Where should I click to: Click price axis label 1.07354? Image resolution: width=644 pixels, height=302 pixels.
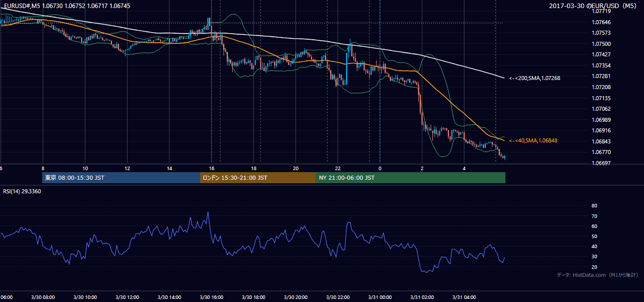(602, 65)
